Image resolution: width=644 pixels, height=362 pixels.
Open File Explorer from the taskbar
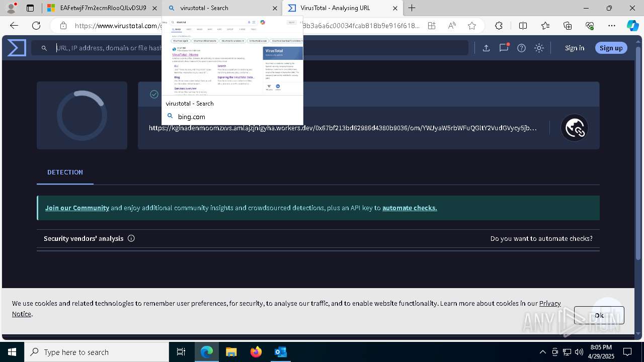[231, 352]
